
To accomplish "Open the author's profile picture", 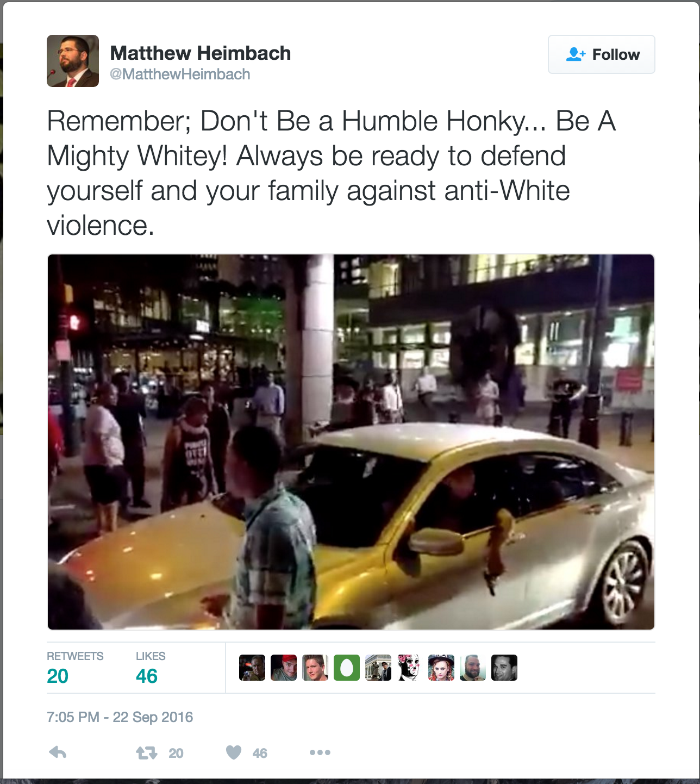I will click(73, 61).
